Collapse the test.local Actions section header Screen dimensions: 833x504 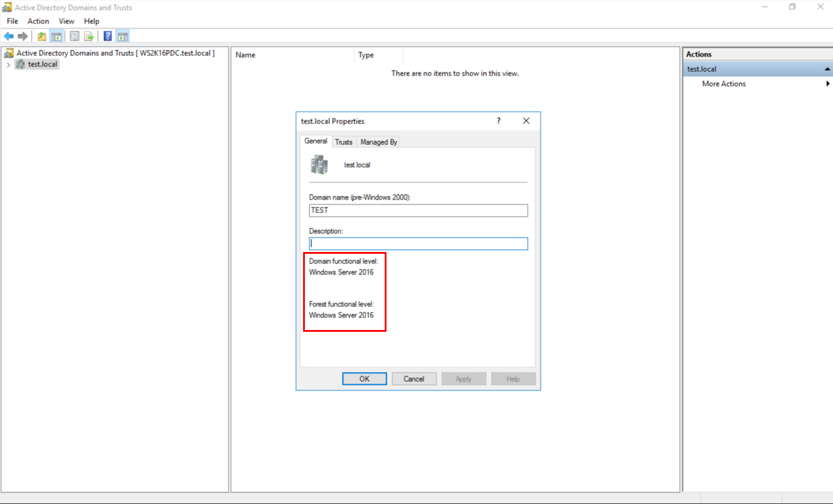(x=828, y=69)
